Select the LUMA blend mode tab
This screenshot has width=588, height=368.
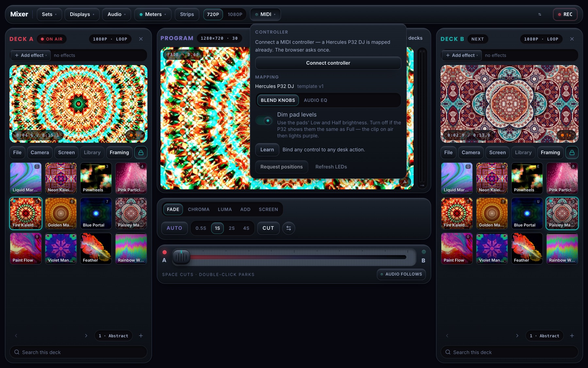pyautogui.click(x=225, y=209)
